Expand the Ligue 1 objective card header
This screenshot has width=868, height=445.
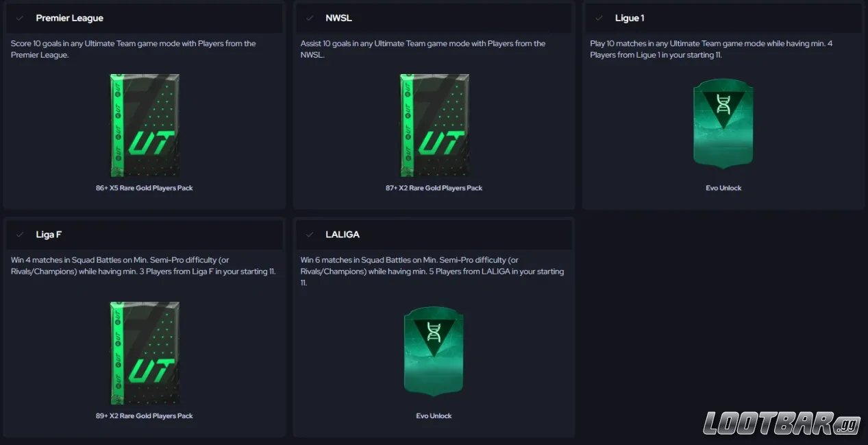723,18
